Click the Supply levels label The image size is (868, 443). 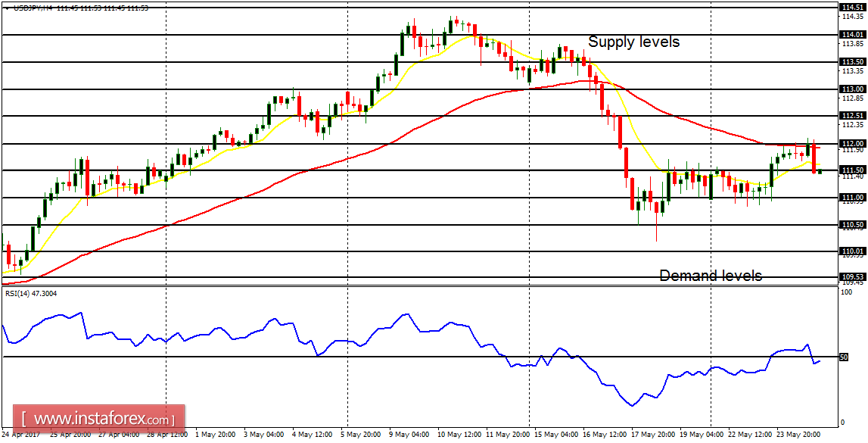point(634,42)
